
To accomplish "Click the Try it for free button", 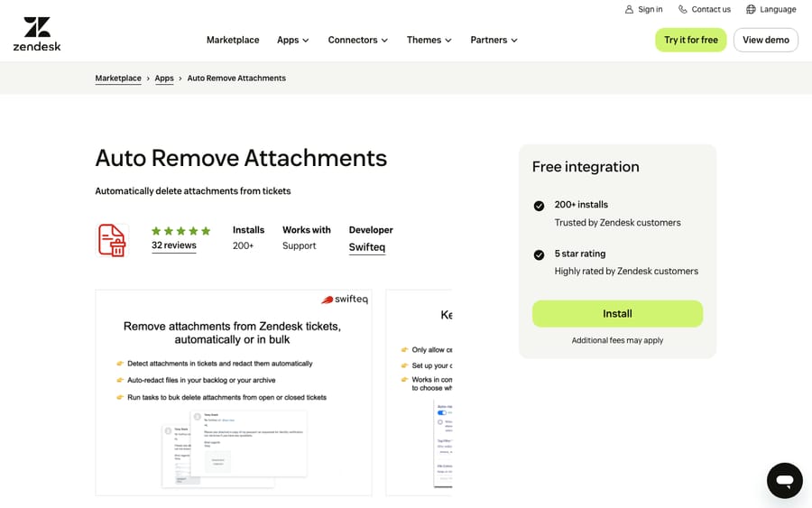I will pyautogui.click(x=691, y=40).
